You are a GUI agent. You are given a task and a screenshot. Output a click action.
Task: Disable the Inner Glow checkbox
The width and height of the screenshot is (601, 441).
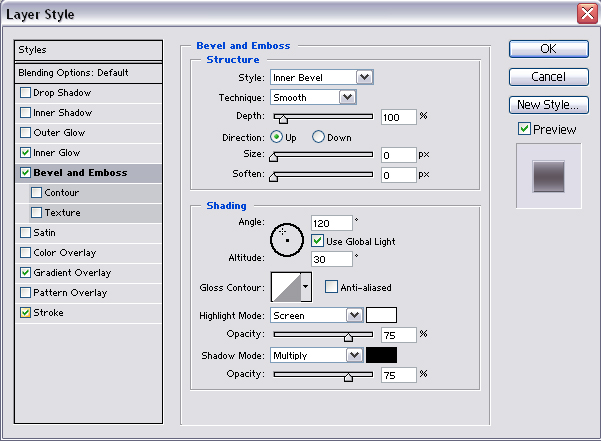pyautogui.click(x=25, y=153)
